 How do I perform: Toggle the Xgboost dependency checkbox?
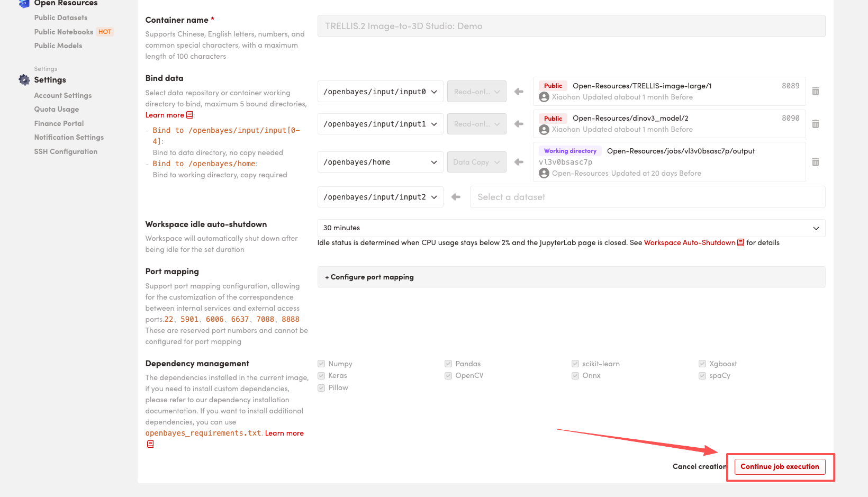coord(702,364)
